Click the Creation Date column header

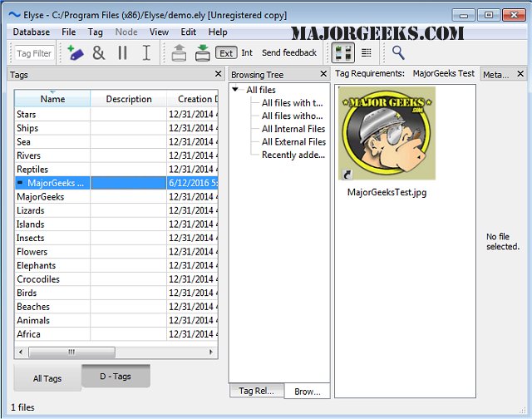pyautogui.click(x=192, y=99)
